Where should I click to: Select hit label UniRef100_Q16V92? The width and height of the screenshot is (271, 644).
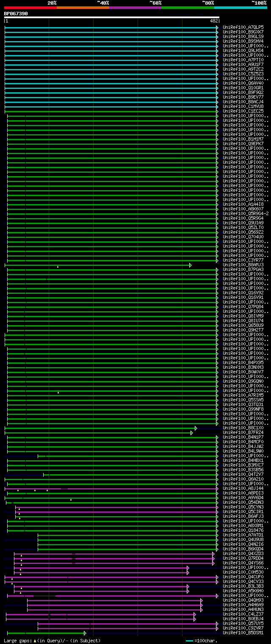click(243, 293)
